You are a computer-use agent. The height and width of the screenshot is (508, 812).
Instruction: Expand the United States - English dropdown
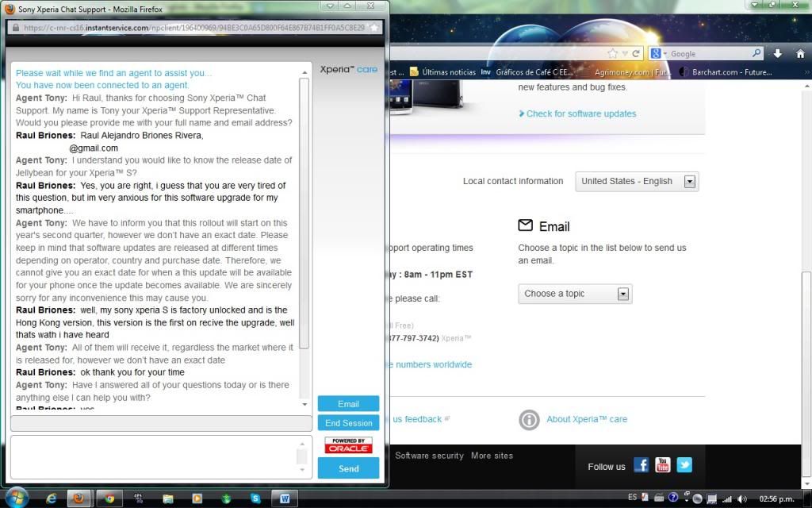(x=689, y=181)
